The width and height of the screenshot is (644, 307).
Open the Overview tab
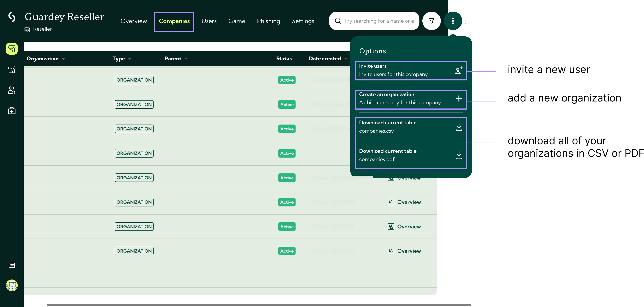133,21
